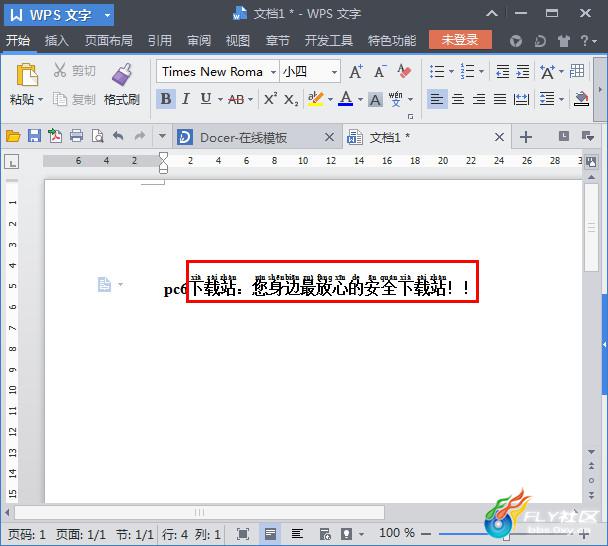Viewport: 608px width, 546px height.
Task: Click the Copy icon
Action: (60, 99)
